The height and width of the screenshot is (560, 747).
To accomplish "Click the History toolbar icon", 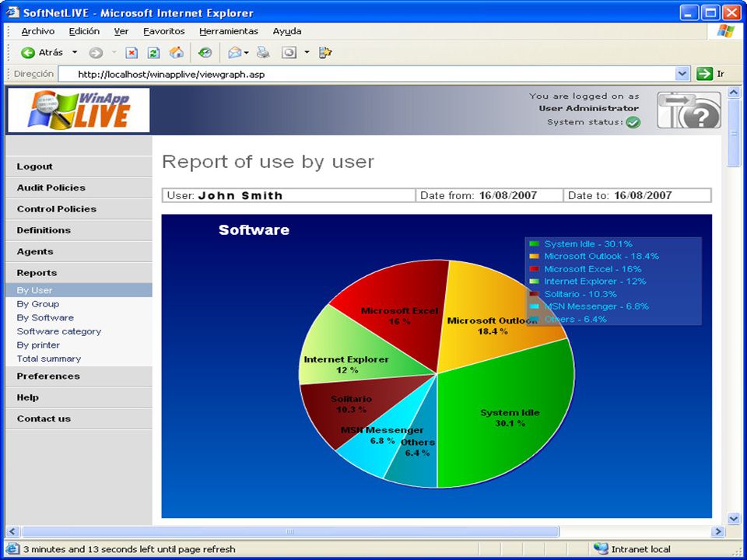I will pyautogui.click(x=205, y=52).
